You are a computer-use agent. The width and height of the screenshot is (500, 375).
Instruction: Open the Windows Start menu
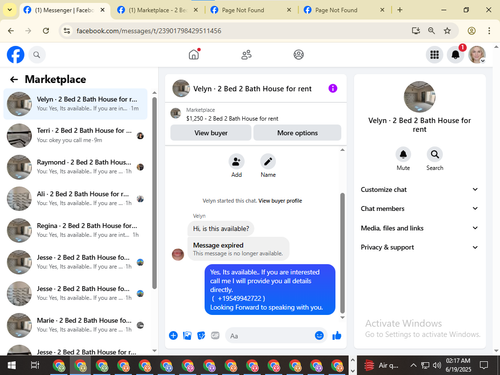pos(12,365)
